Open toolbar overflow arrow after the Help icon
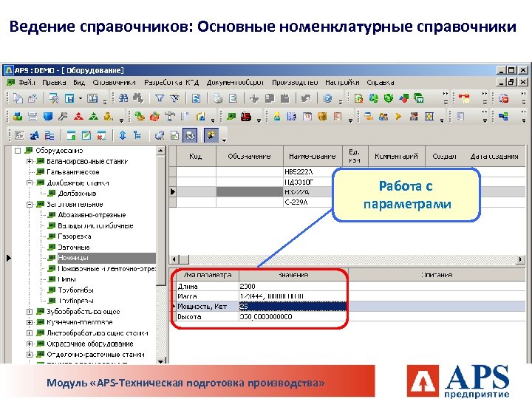Viewport: 532px width, 399px height. [x=341, y=100]
